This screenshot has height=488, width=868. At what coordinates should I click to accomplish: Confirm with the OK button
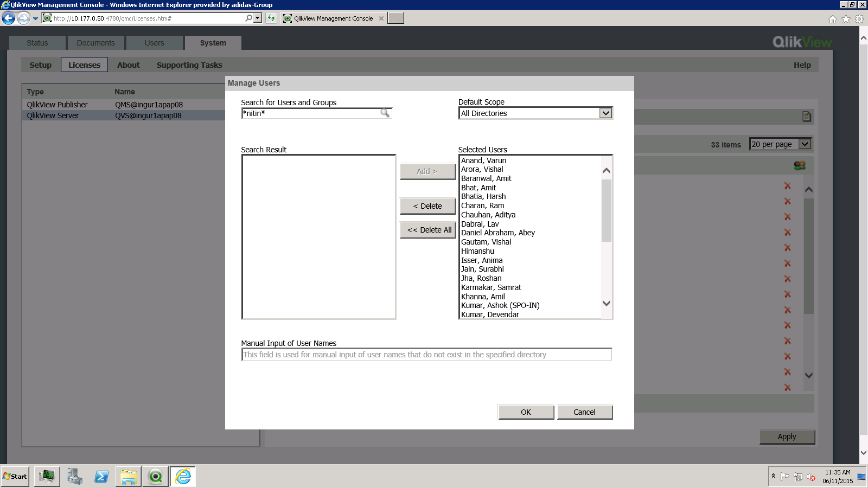[x=526, y=412]
